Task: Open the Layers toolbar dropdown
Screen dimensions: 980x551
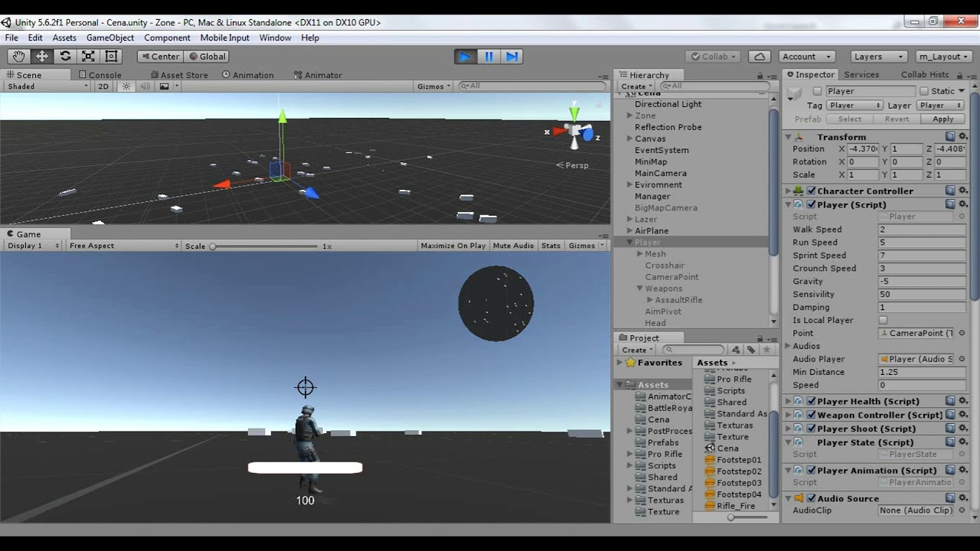Action: 878,56
